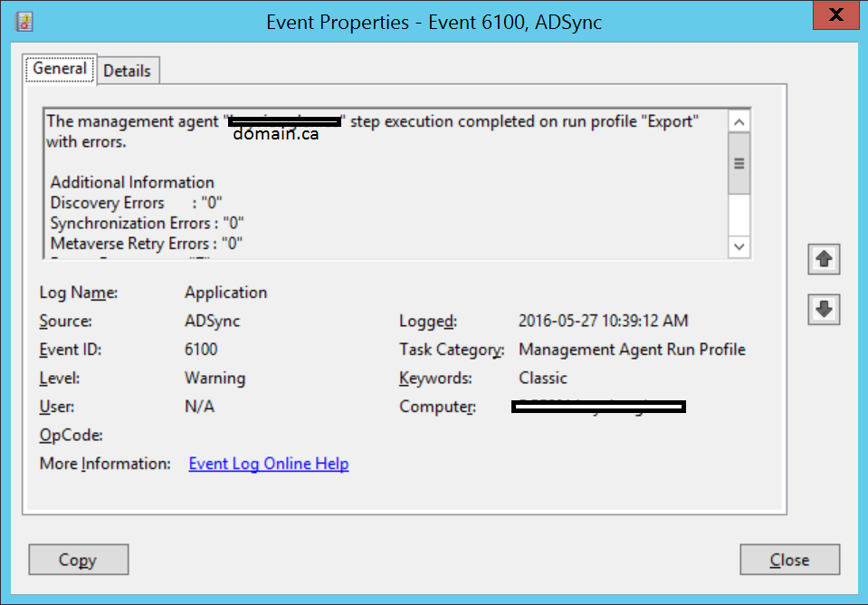Click the 'Level:' label
This screenshot has height=605, width=868.
[59, 378]
